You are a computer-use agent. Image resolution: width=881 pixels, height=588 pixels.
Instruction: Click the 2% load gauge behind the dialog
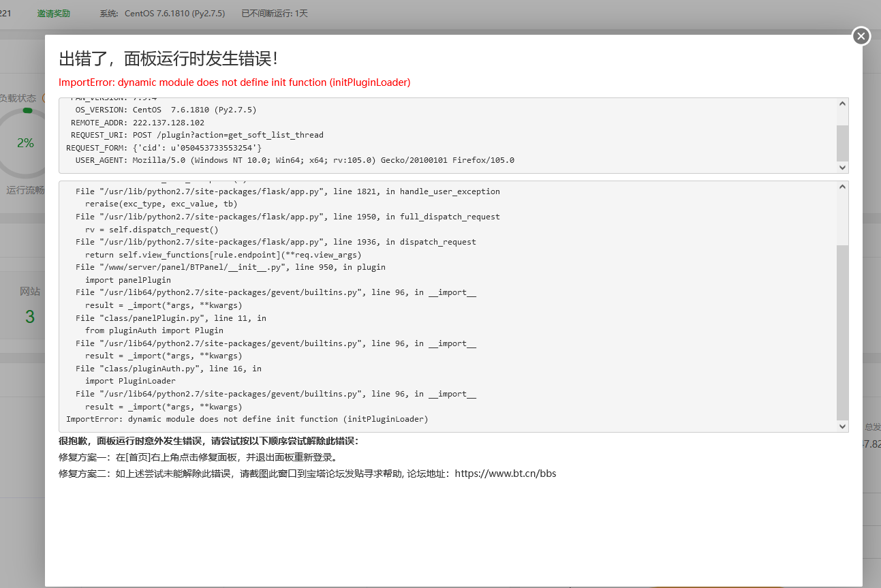(x=25, y=143)
